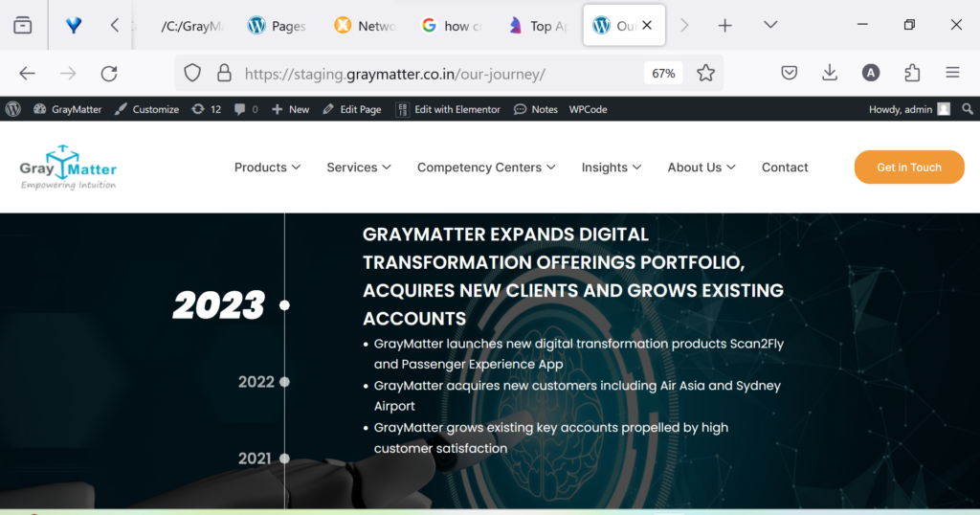Viewport: 980px width, 515px height.
Task: Reload the page with the refresh icon
Action: pos(109,73)
